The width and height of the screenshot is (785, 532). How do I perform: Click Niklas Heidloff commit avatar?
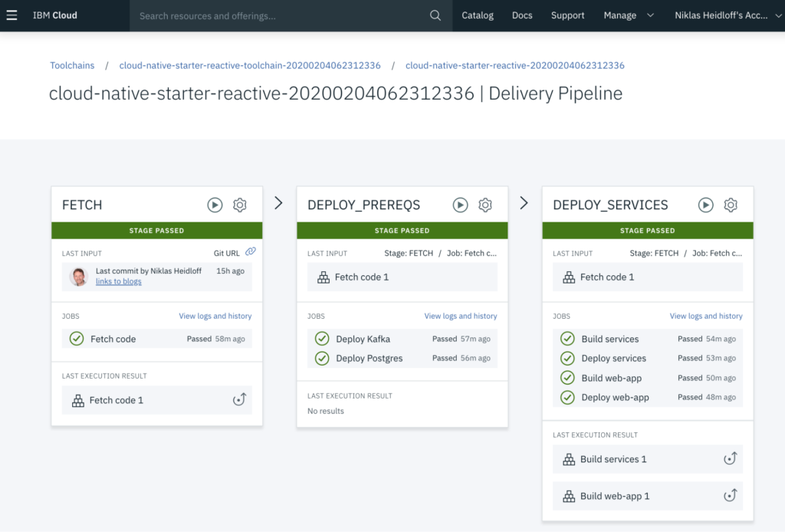[79, 277]
